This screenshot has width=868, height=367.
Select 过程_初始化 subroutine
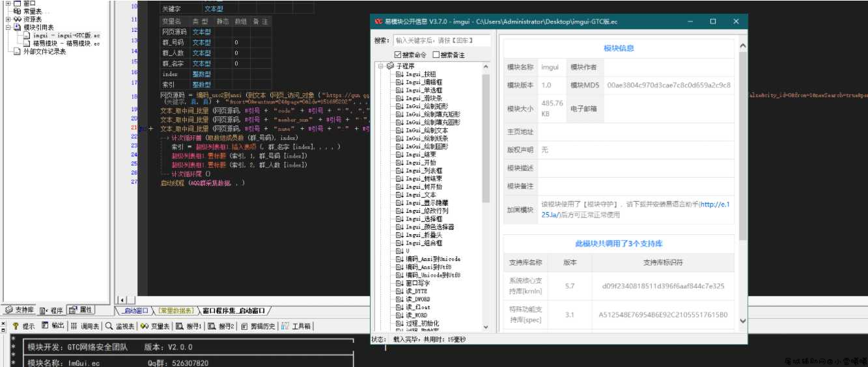click(x=423, y=323)
